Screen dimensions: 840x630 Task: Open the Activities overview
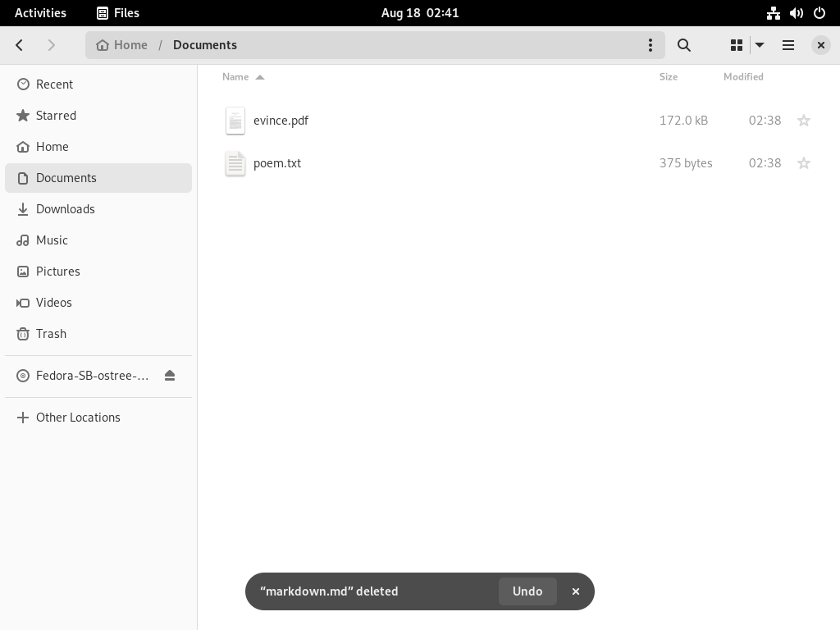click(x=40, y=13)
